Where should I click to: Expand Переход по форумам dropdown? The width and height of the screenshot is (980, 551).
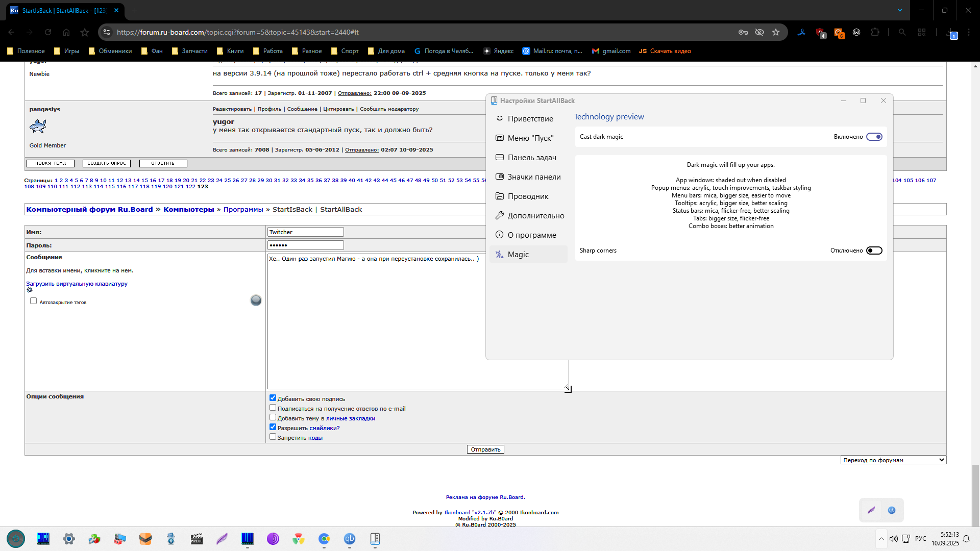pyautogui.click(x=893, y=460)
